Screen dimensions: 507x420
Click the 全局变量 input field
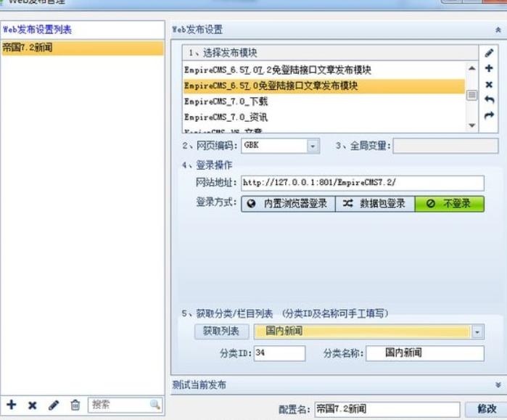coord(445,146)
